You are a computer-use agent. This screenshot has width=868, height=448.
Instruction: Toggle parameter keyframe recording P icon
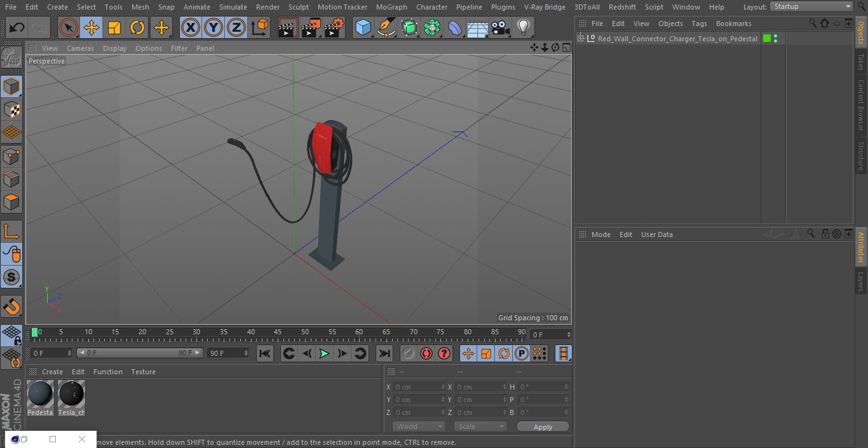click(x=522, y=353)
